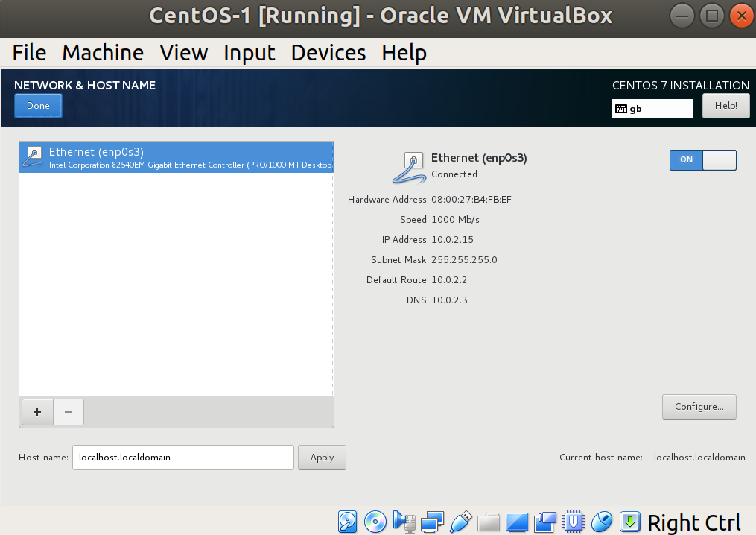Open the Devices menu
Image resolution: width=756 pixels, height=535 pixels.
click(328, 53)
